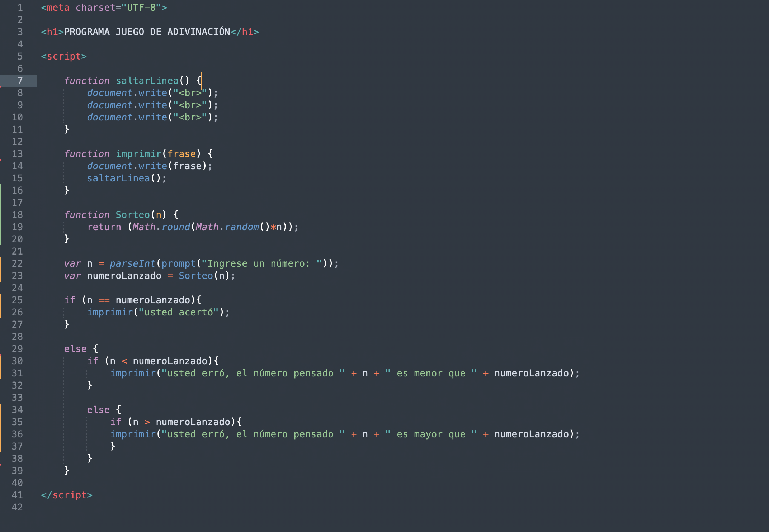Click document.write on line 8

tap(127, 93)
